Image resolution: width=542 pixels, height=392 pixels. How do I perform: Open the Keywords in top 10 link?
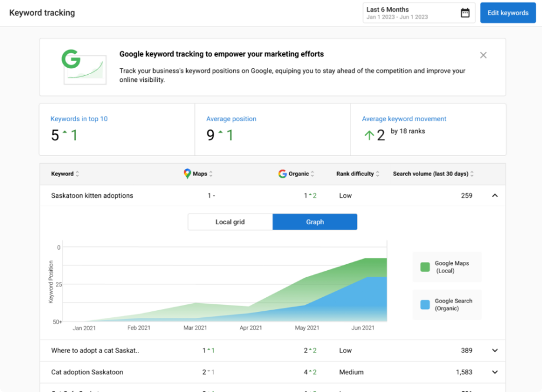(79, 118)
